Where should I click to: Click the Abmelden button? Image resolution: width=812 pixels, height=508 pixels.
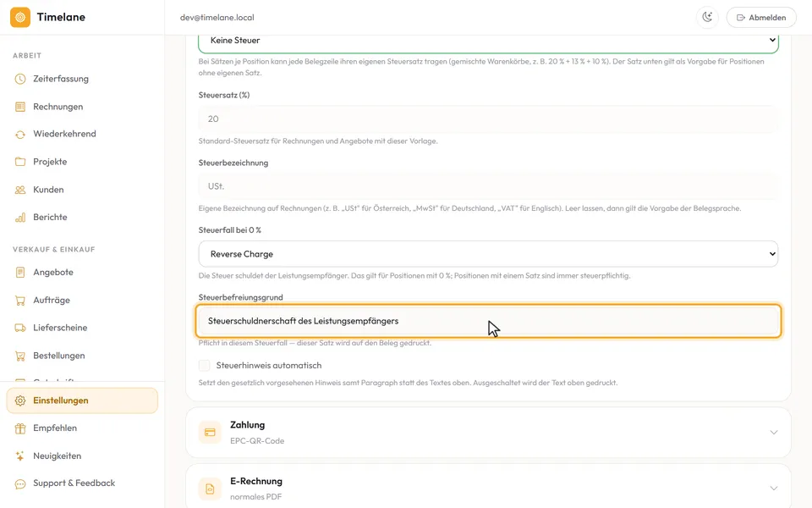[761, 17]
